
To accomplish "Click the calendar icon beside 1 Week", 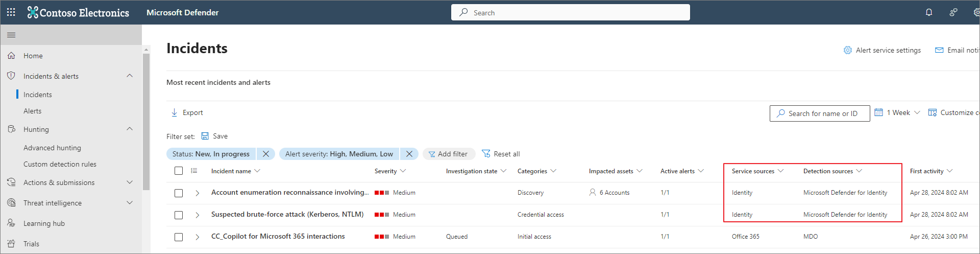I will tap(879, 112).
